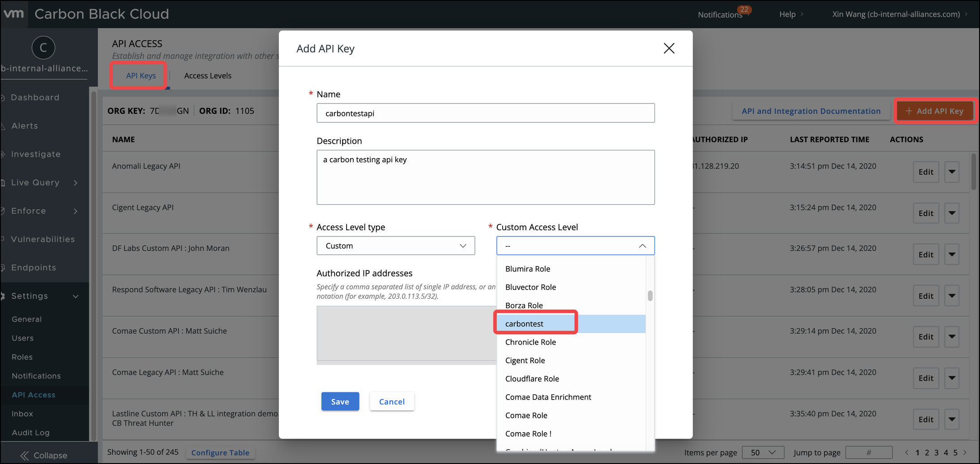Expand the Enforce sidebar section
980x464 pixels.
tap(75, 211)
